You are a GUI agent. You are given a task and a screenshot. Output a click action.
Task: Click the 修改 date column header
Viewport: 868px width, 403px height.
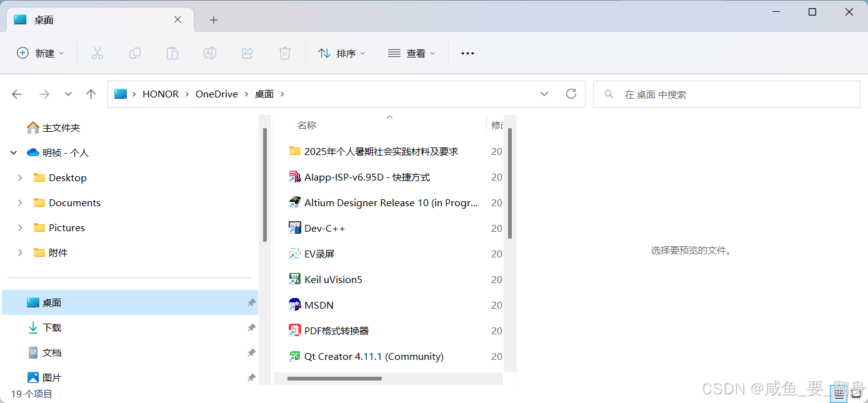pos(497,126)
